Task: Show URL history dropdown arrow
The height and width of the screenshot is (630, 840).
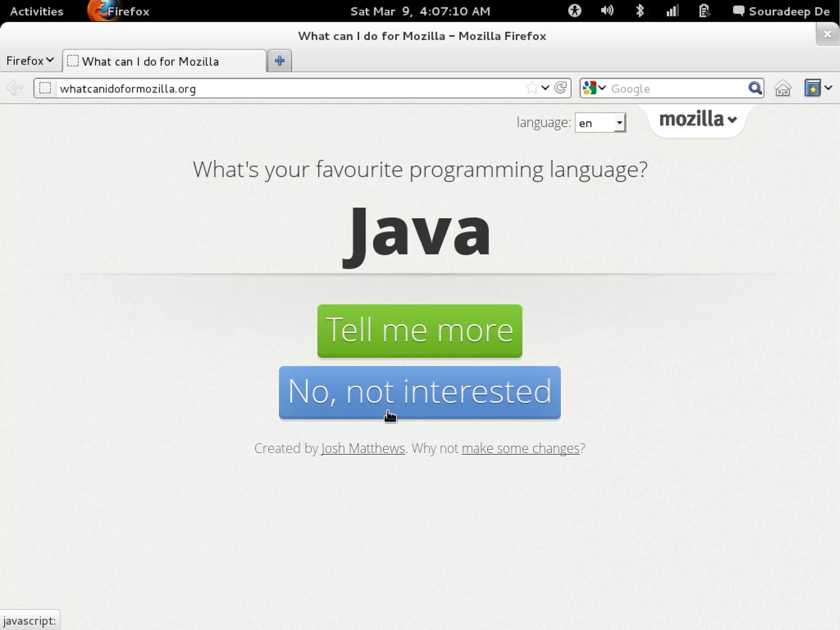Action: pyautogui.click(x=546, y=88)
